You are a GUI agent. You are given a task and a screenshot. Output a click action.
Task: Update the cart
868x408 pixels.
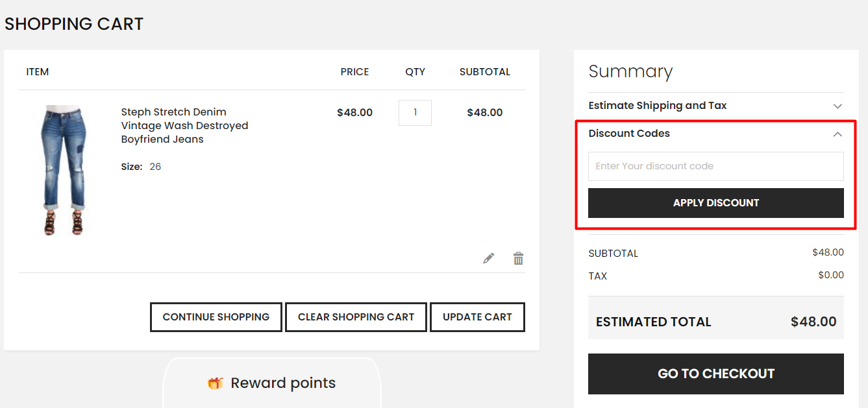coord(477,317)
